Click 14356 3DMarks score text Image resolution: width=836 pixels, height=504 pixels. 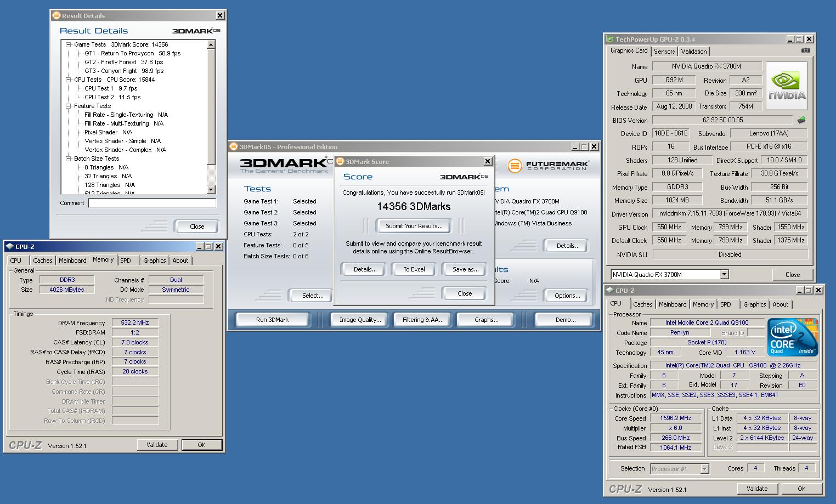click(x=414, y=207)
